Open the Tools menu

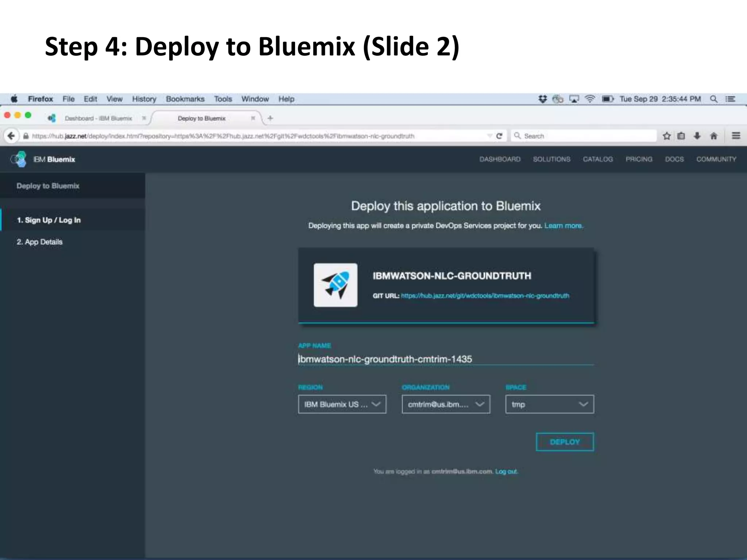223,99
